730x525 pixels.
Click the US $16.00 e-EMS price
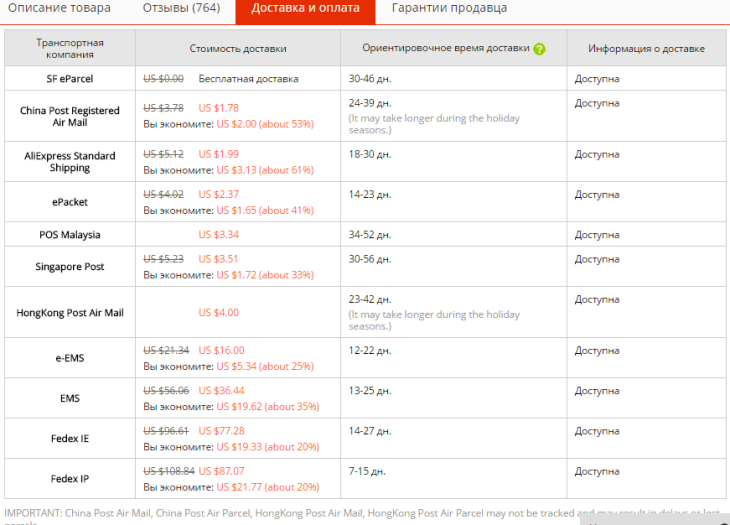221,350
